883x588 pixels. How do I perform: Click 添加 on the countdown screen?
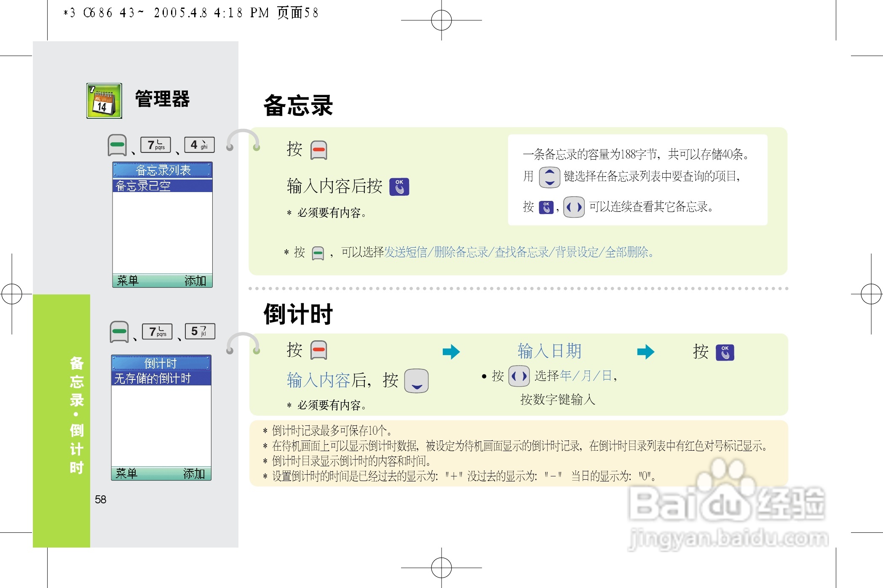tap(194, 473)
